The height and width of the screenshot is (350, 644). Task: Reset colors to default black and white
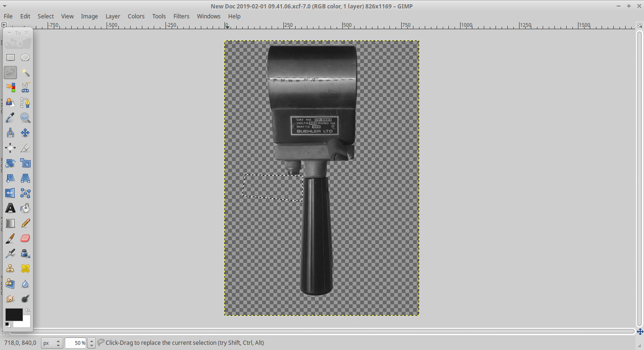click(8, 325)
